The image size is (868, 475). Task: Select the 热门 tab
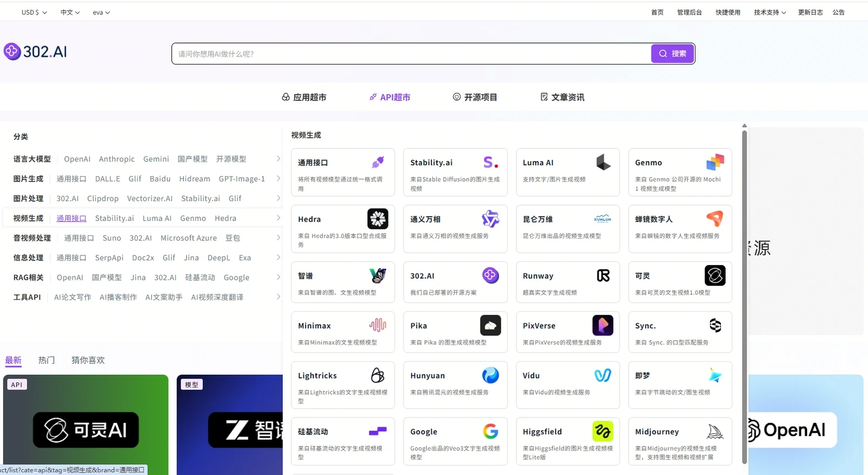click(47, 360)
